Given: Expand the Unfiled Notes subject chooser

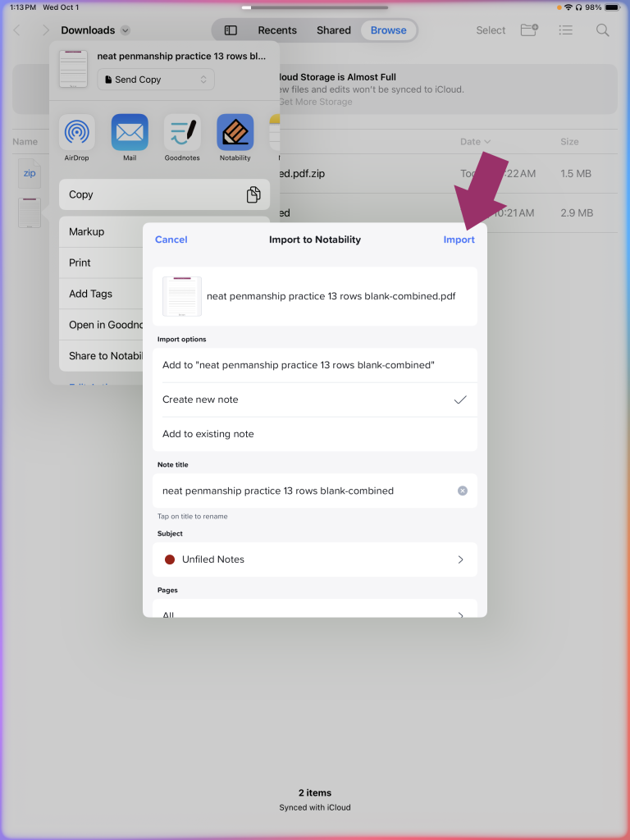Looking at the screenshot, I should click(315, 559).
